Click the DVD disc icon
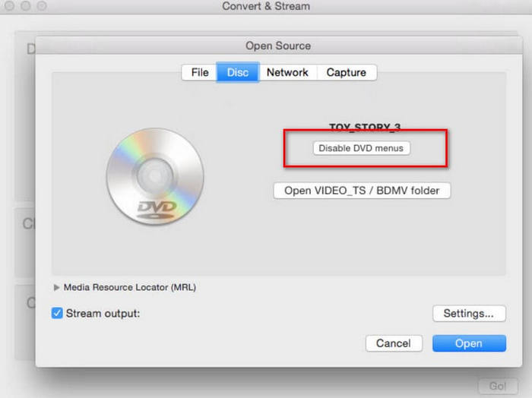 [155, 176]
